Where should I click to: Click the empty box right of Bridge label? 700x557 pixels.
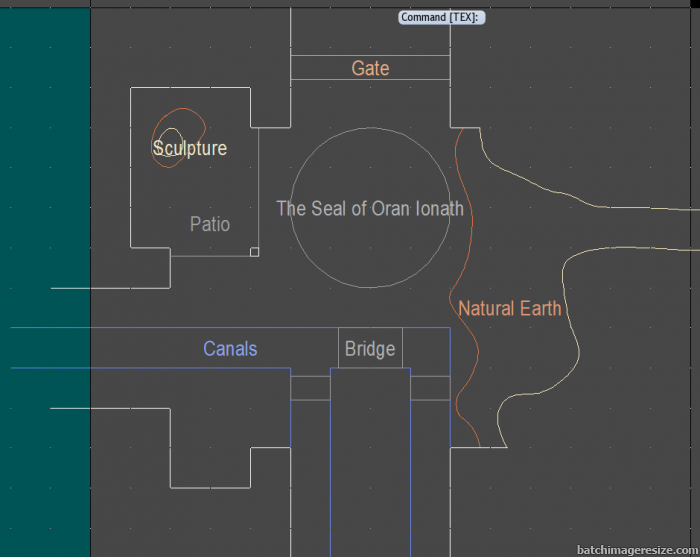[x=426, y=348]
